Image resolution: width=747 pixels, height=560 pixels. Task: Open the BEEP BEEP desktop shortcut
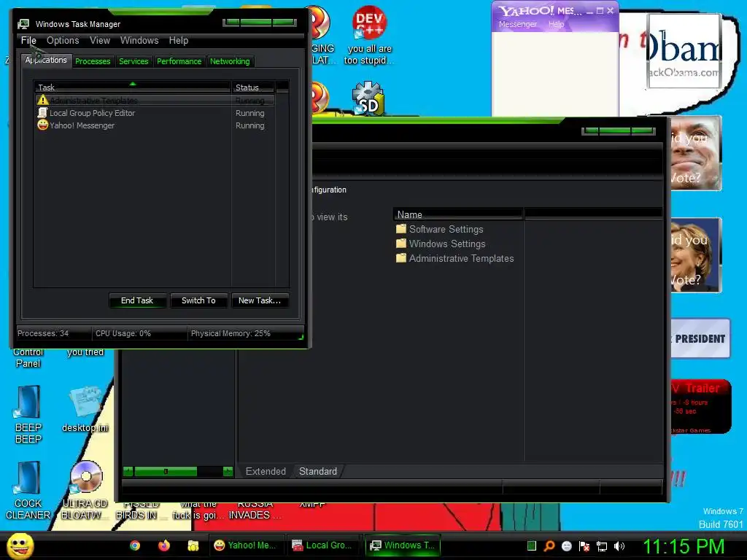click(x=28, y=402)
